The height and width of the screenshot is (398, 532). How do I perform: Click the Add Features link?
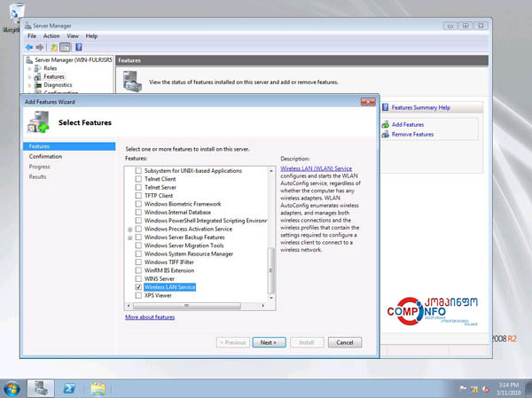408,124
